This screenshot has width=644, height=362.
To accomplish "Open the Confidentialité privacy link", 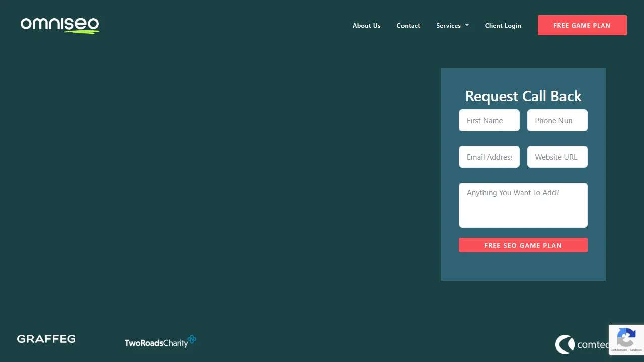I will (619, 350).
